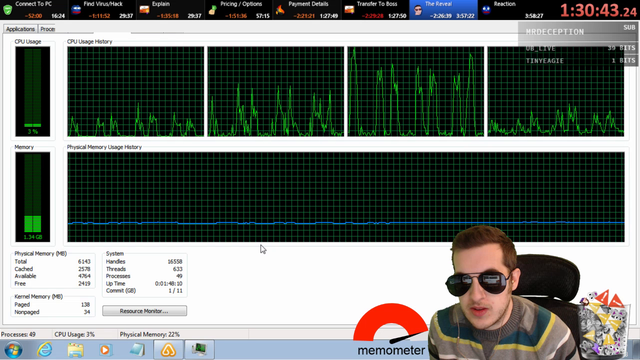Click the orange triangle app in taskbar
This screenshot has height=360, width=640.
(x=168, y=350)
